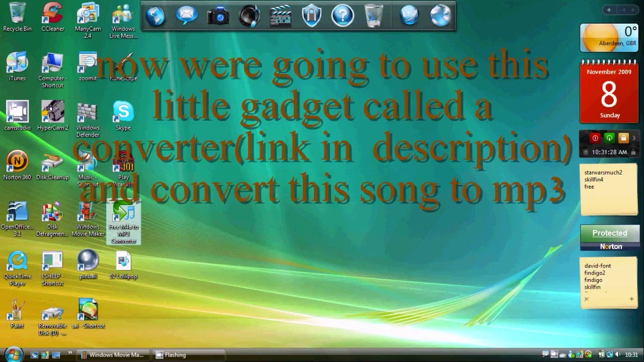The height and width of the screenshot is (362, 644).
Task: Open the Disk Cleanup shortcut
Action: pyautogui.click(x=52, y=165)
